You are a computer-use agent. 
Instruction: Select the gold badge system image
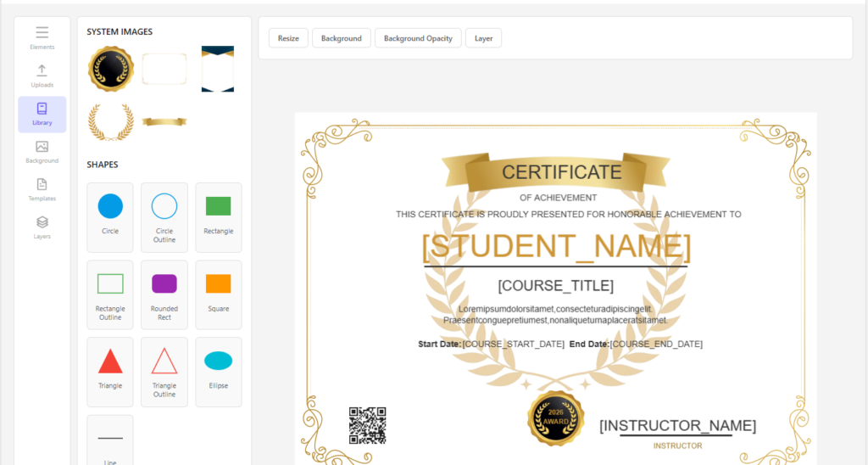[x=111, y=69]
